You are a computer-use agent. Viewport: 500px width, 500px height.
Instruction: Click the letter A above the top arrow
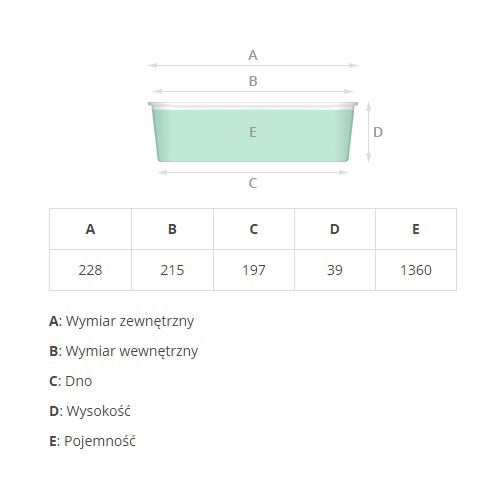pos(253,55)
